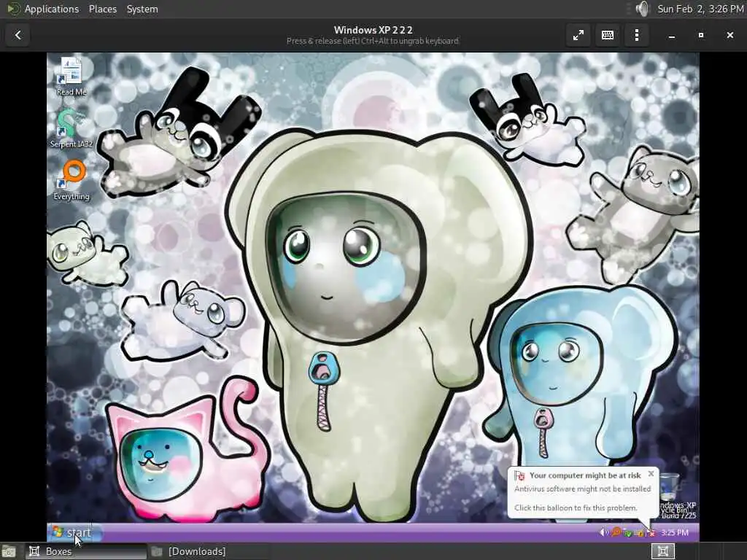This screenshot has height=560, width=747.
Task: Go back with the Boxes back arrow
Action: click(18, 35)
